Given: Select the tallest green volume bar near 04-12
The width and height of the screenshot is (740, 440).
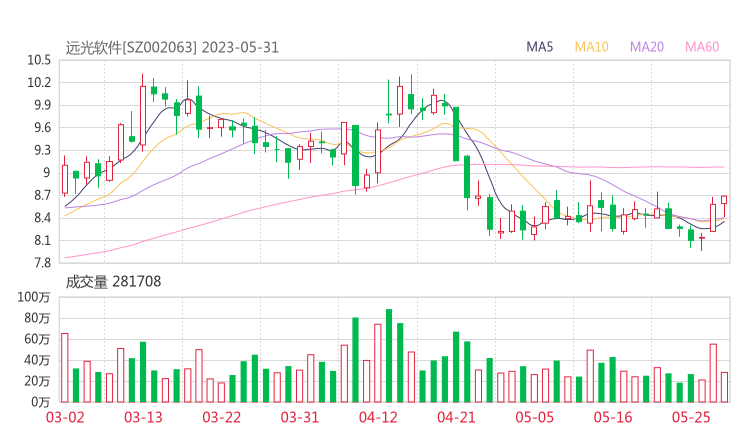Looking at the screenshot, I should click(389, 355).
